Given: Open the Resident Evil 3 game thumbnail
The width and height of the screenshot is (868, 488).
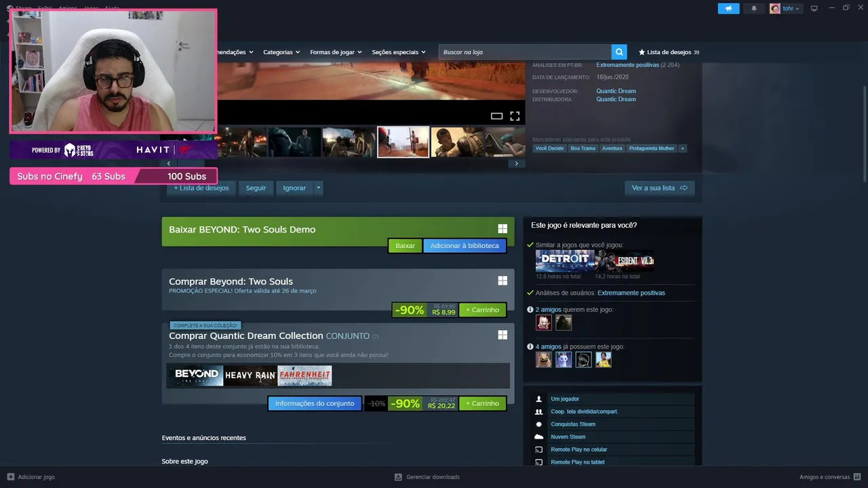Looking at the screenshot, I should 625,261.
